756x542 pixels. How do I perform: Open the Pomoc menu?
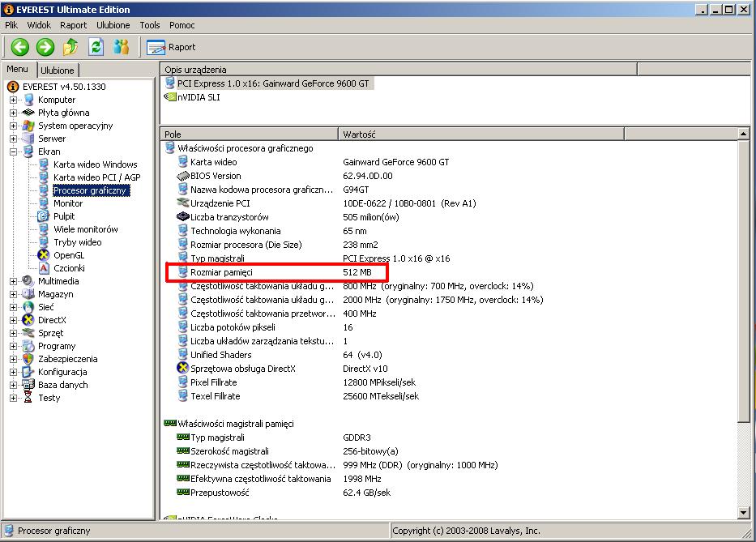point(182,25)
